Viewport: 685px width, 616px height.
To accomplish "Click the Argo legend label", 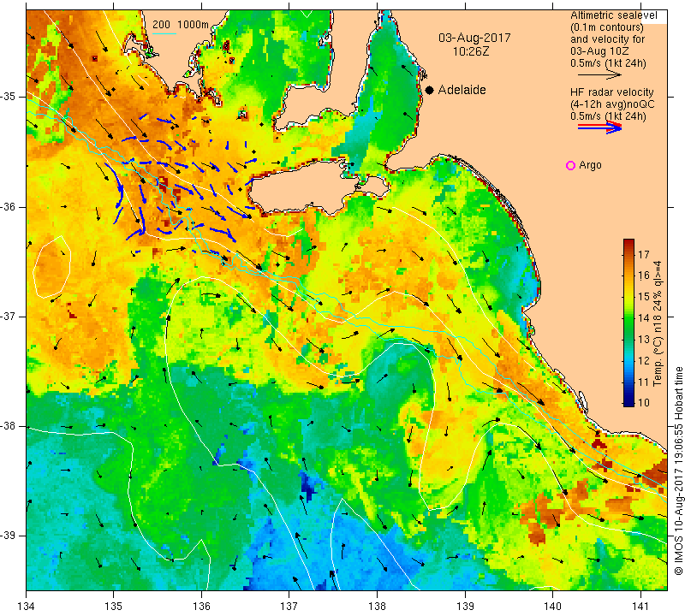I will click(590, 165).
